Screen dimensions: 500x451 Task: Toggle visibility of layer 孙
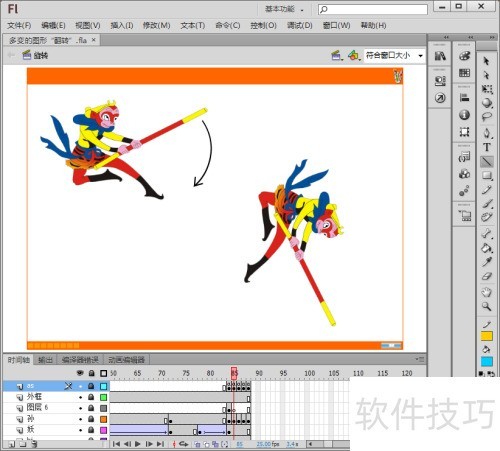tap(80, 419)
